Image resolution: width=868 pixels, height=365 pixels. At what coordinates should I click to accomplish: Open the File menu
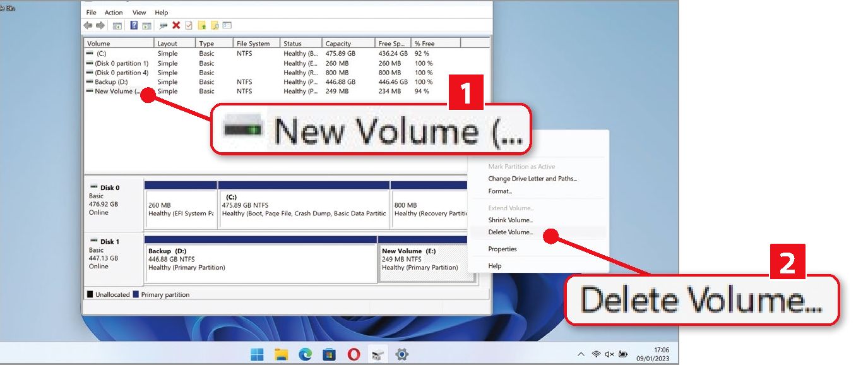point(92,13)
